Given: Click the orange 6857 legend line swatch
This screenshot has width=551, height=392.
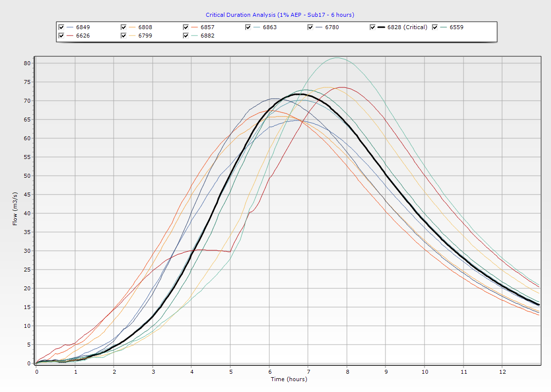Looking at the screenshot, I should [x=195, y=27].
